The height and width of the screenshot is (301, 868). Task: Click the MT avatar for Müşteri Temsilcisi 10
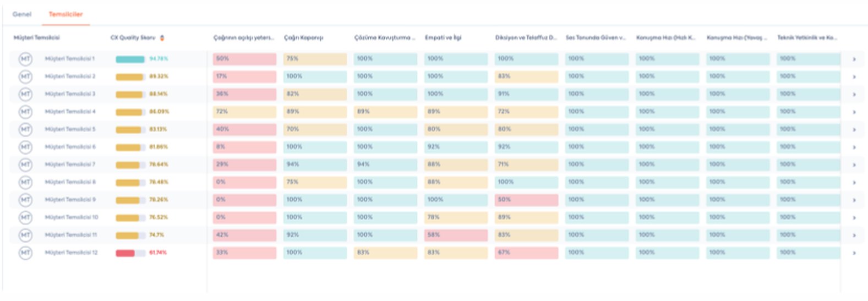click(25, 217)
